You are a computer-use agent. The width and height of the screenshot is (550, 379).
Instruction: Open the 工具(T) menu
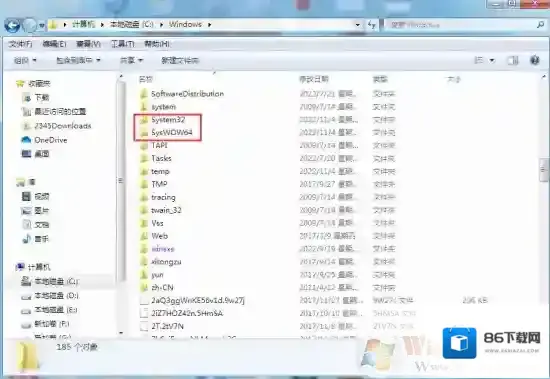click(x=122, y=44)
